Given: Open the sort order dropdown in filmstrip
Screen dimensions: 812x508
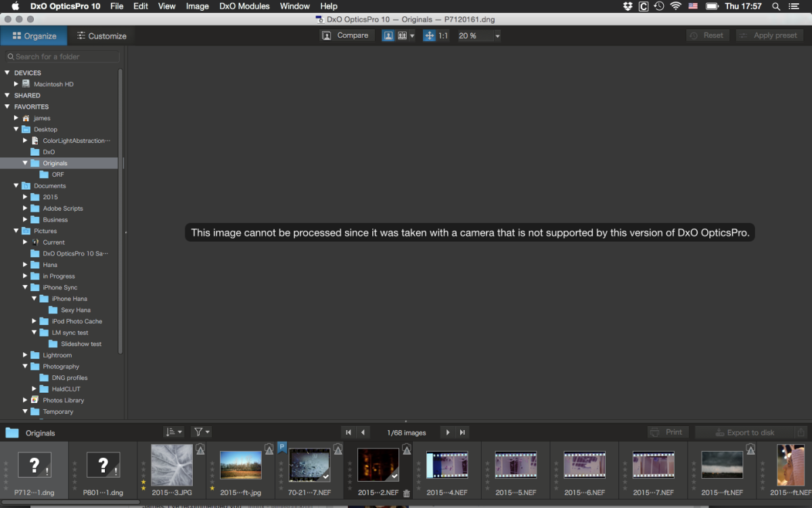Looking at the screenshot, I should [x=173, y=432].
